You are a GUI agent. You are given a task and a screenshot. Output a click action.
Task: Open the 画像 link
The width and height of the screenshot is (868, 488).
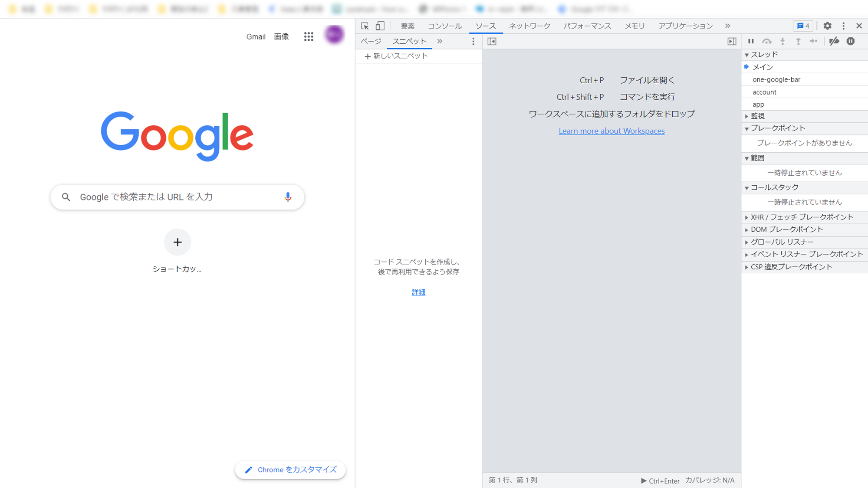click(x=281, y=37)
